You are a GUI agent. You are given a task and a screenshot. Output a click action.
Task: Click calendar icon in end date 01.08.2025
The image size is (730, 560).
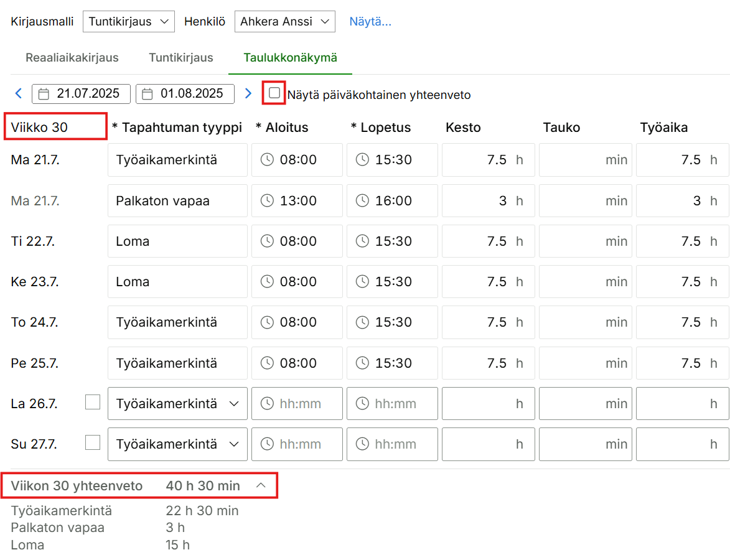pos(147,94)
